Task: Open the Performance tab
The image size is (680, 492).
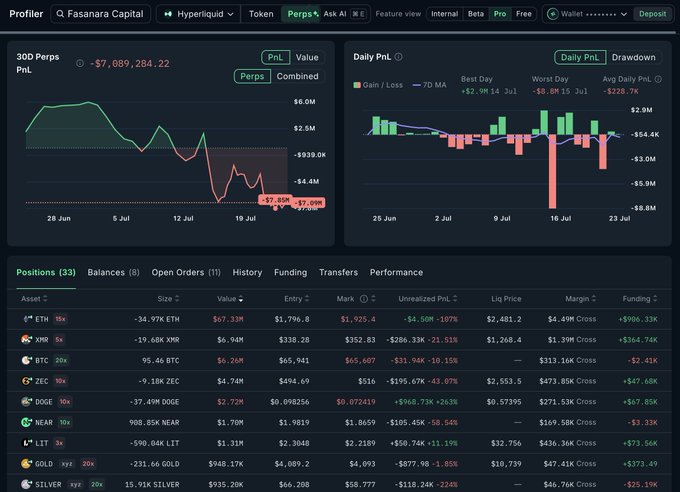Action: [x=396, y=272]
